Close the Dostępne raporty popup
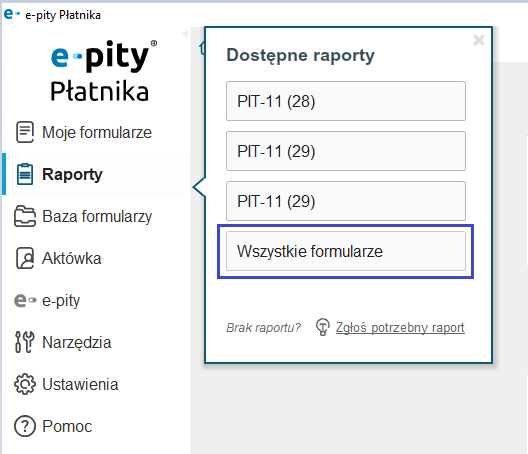The image size is (528, 454). coord(479,40)
